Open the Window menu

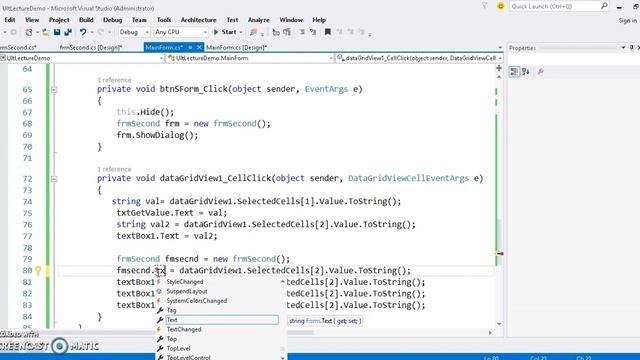(291, 20)
